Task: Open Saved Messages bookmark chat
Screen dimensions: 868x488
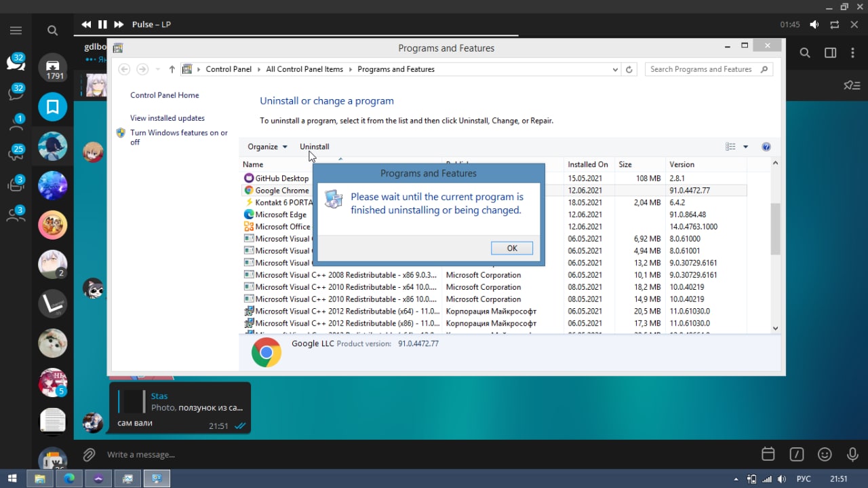Action: 53,107
